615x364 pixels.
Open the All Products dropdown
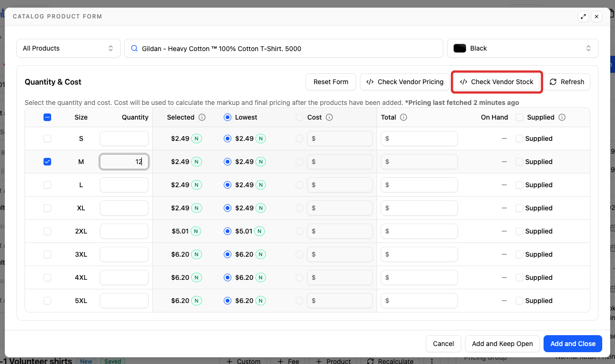coord(69,48)
